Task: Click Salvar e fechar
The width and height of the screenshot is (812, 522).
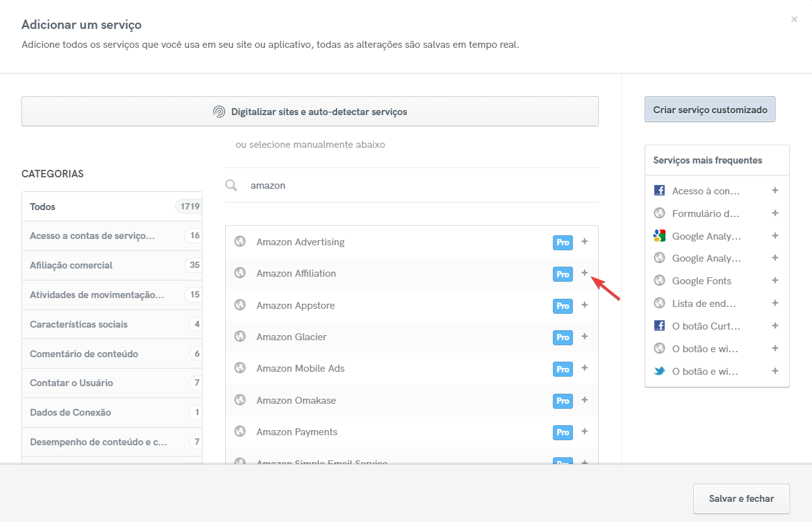Action: tap(741, 498)
